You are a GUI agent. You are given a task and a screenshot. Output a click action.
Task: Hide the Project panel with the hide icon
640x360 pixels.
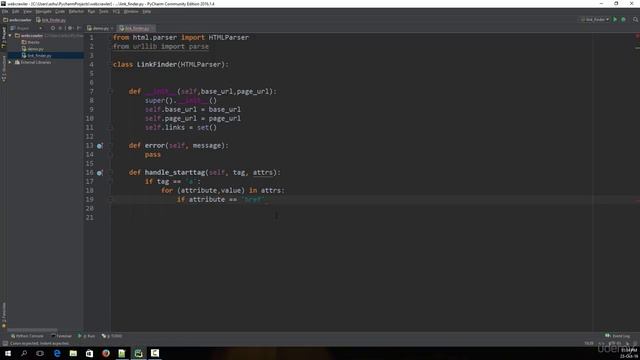pos(79,28)
